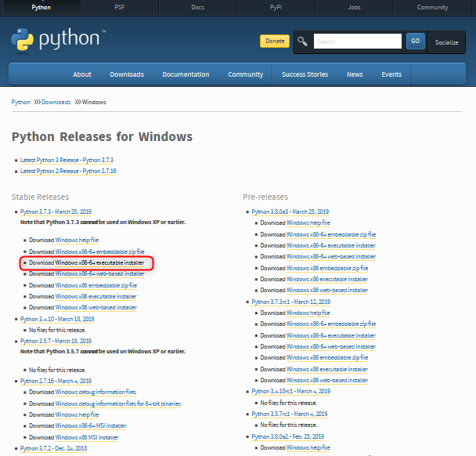Screen dimensions: 476x456
Task: Download Python 3.8.0a3 x86-64 embeddable zip file
Action: [331, 234]
